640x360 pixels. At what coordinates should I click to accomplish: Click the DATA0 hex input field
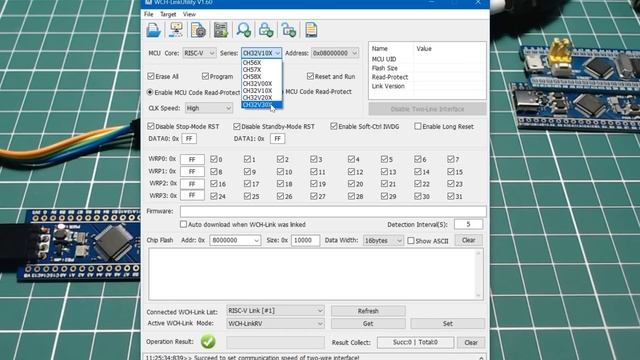coord(189,139)
